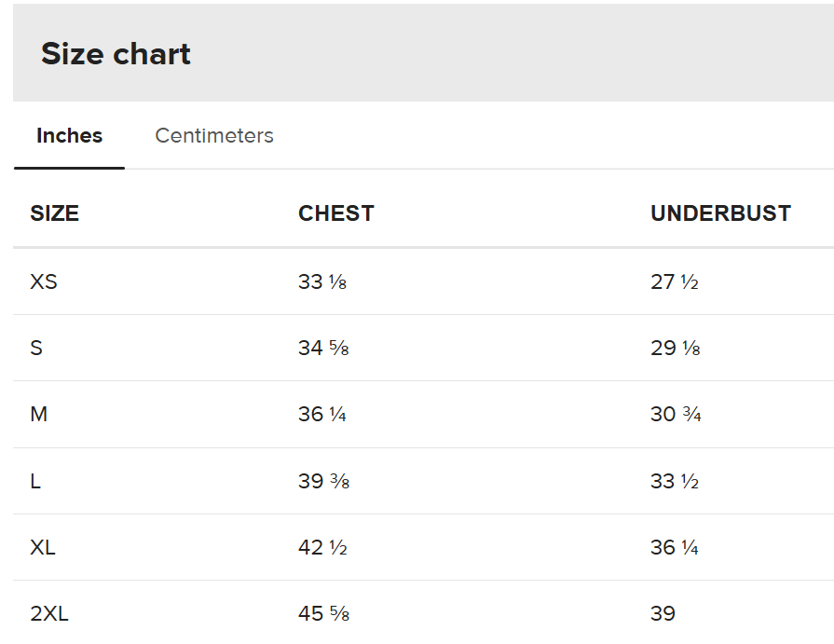Click the XL chest value 42 ½

coord(322,547)
